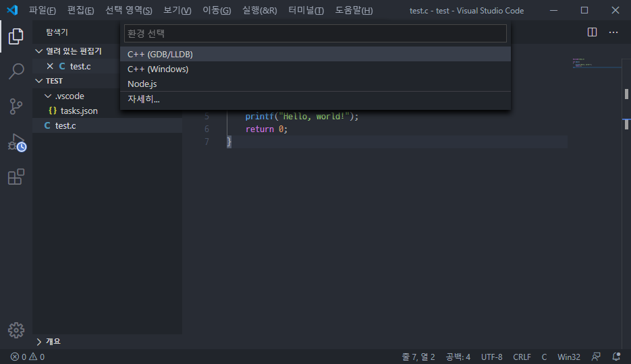Select C++ (GDB/LLDB) environment
The height and width of the screenshot is (364, 631).
[x=316, y=54]
